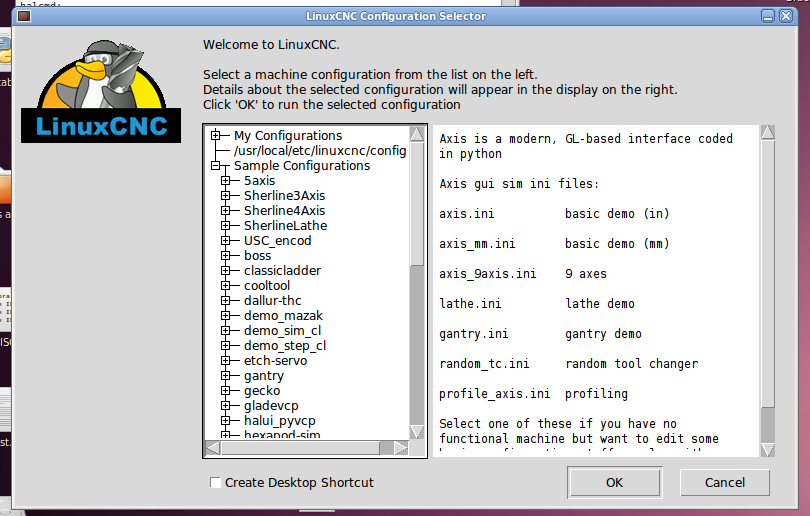This screenshot has height=516, width=810.
Task: Expand the demo_sim_cl node
Action: pos(225,331)
